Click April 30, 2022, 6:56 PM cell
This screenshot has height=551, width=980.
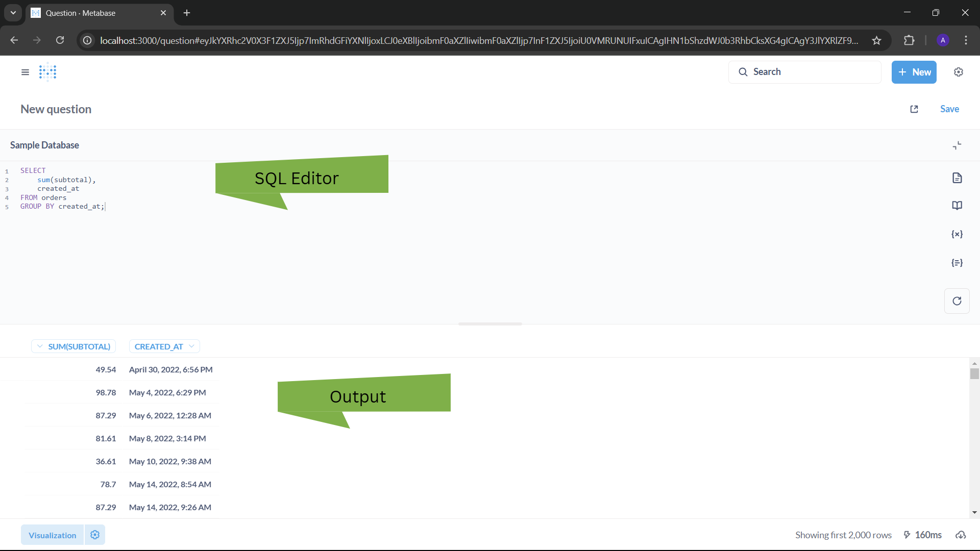[x=170, y=370]
